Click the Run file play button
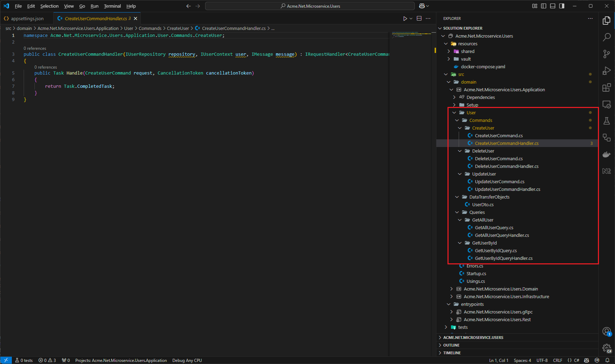Screen dimensions: 615x364 click(405, 18)
